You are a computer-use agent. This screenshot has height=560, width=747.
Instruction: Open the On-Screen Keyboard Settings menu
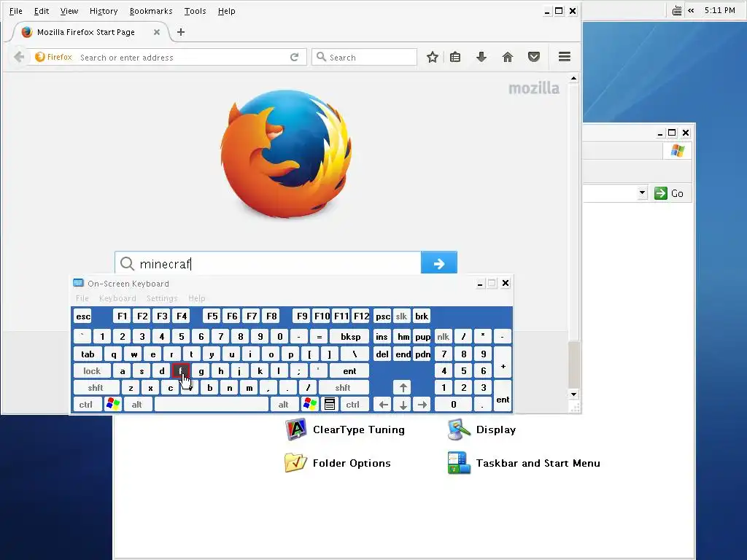pyautogui.click(x=162, y=298)
